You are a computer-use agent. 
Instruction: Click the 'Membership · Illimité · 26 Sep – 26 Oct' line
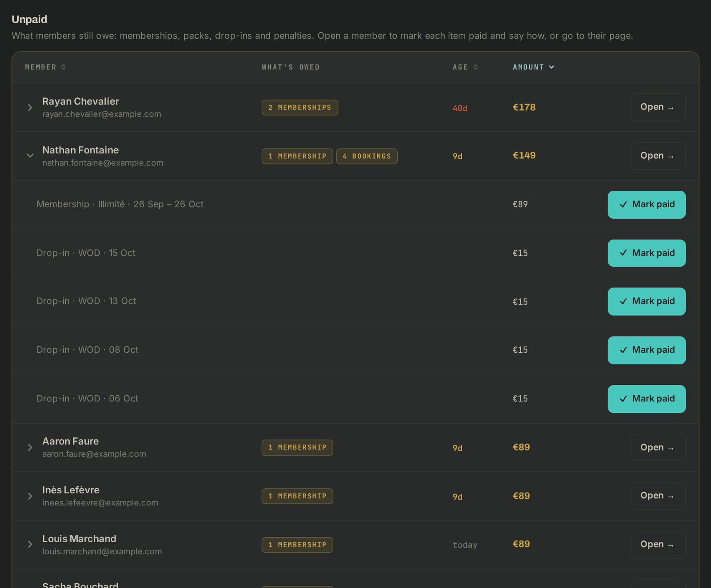pyautogui.click(x=120, y=204)
